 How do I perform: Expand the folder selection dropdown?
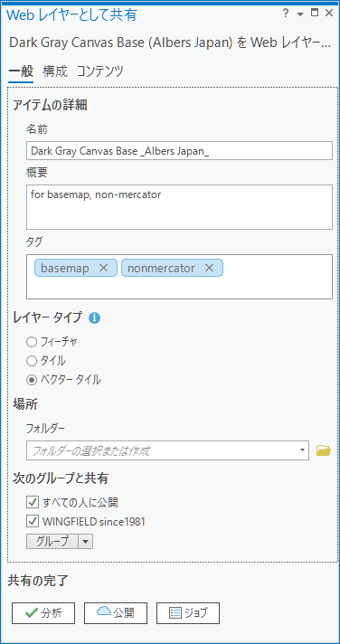click(303, 450)
